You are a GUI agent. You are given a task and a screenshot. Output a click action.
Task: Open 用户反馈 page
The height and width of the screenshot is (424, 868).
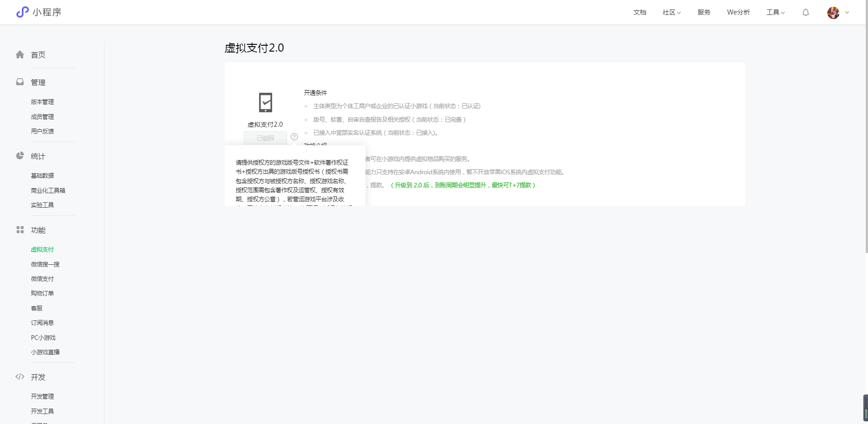[42, 131]
